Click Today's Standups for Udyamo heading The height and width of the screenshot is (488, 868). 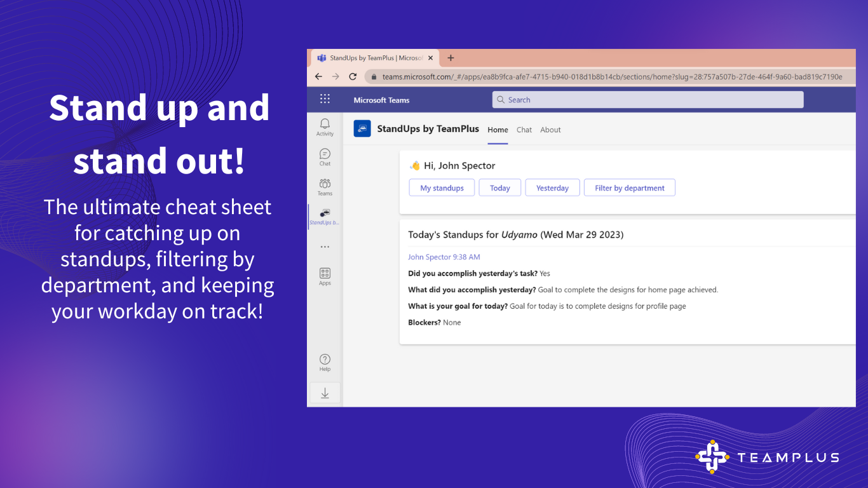pyautogui.click(x=516, y=234)
